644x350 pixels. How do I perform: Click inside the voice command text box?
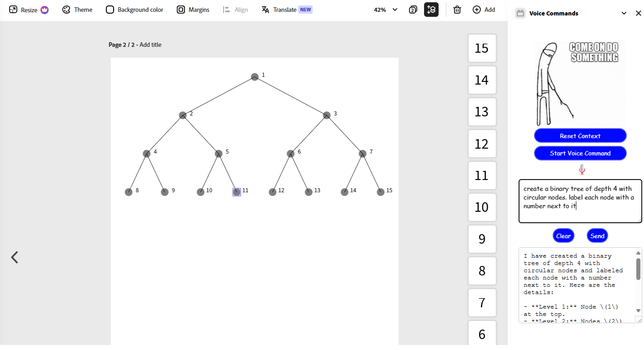[x=580, y=201]
